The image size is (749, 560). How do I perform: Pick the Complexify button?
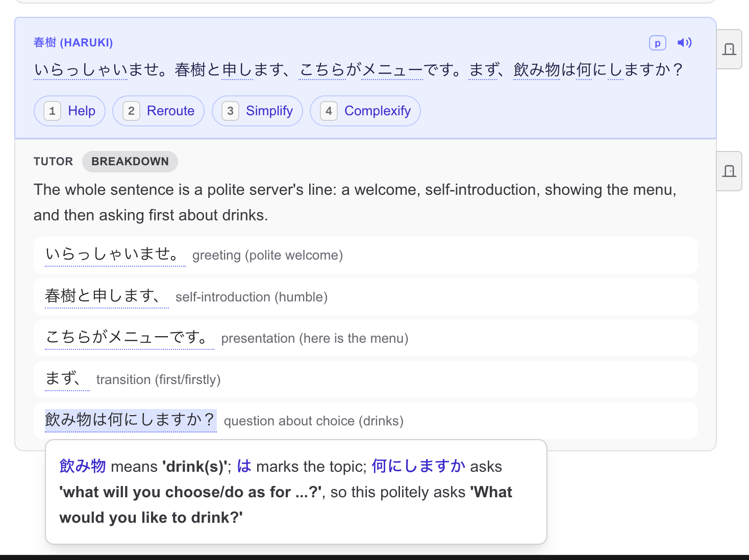pos(365,111)
